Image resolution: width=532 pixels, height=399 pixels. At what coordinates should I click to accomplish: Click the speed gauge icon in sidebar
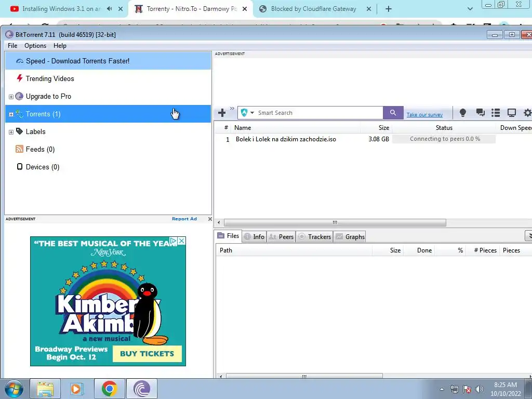click(20, 61)
